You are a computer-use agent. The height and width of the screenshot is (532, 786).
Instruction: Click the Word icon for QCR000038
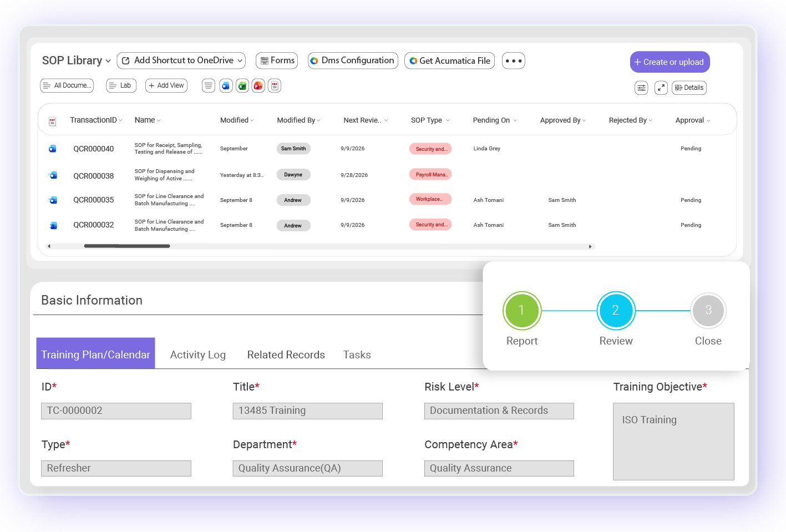coord(53,175)
